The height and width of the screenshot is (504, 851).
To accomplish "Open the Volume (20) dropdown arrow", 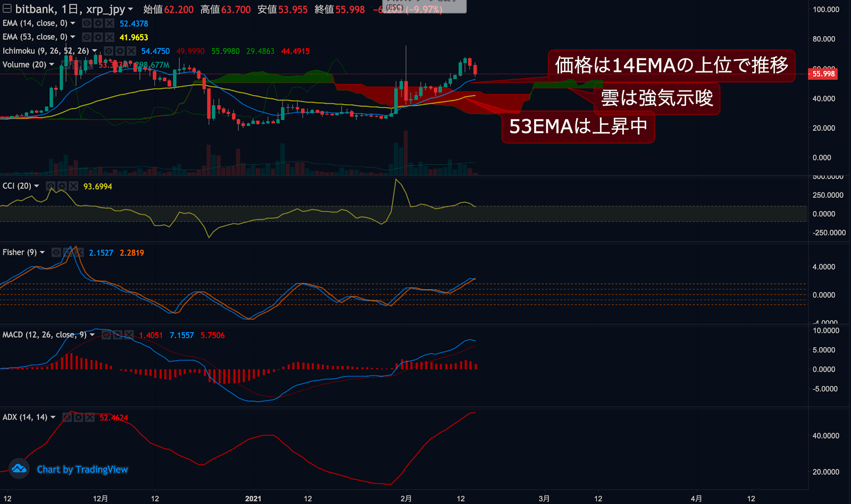I will point(52,65).
